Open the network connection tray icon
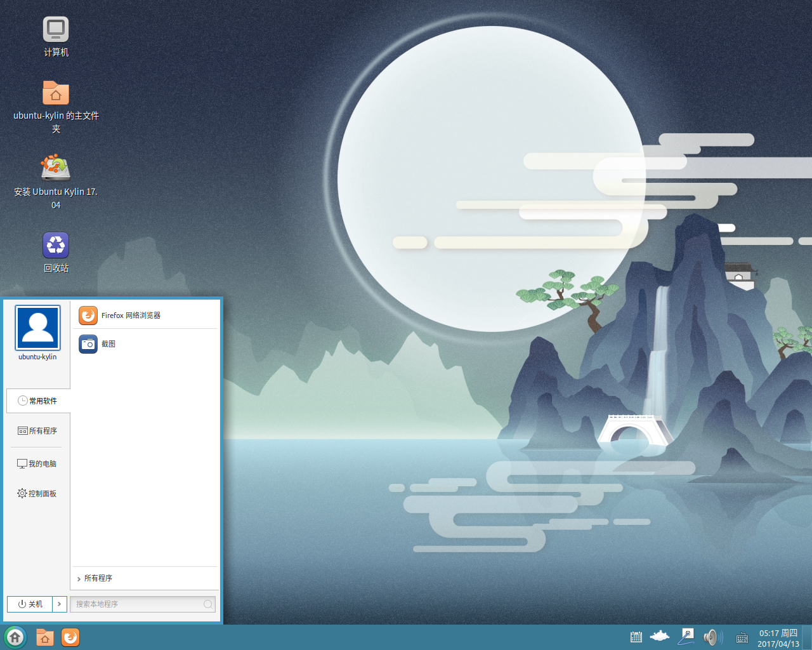 [x=686, y=637]
